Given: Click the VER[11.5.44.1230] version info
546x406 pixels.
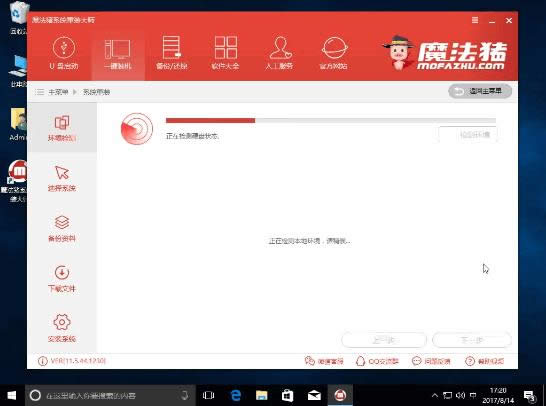Looking at the screenshot, I should click(72, 361).
